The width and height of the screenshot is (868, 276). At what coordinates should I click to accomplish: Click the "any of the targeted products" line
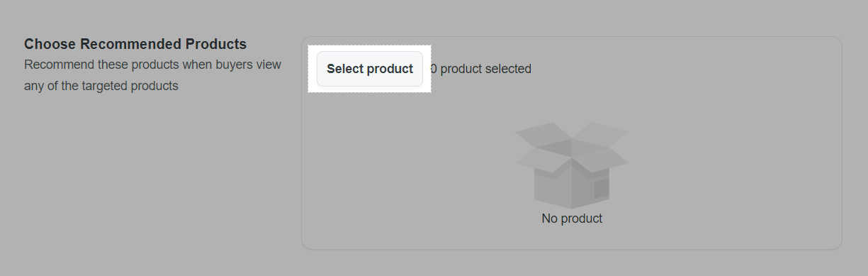point(101,87)
